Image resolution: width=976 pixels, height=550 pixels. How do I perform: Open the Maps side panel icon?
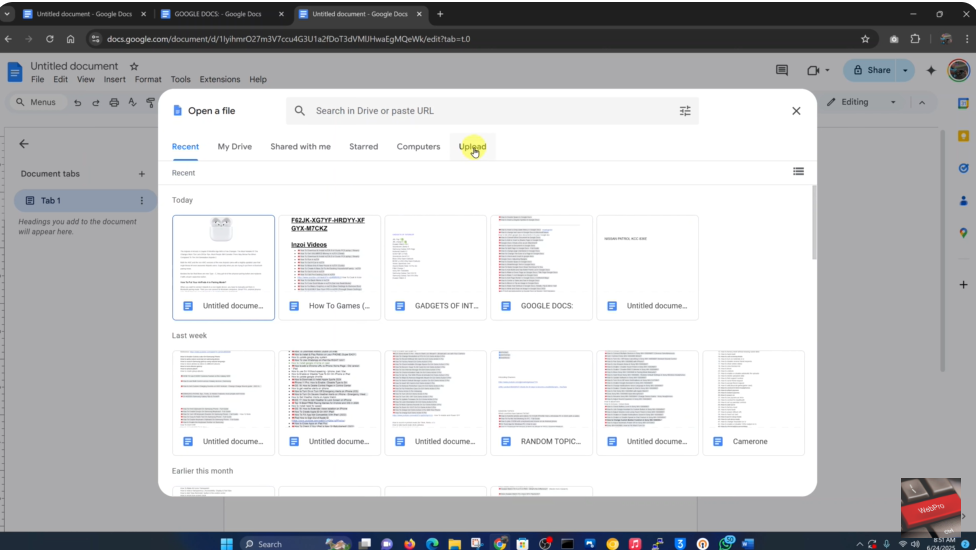tap(963, 233)
